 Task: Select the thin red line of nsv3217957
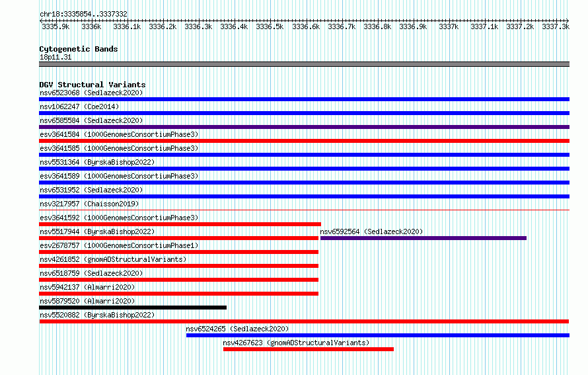pos(304,210)
